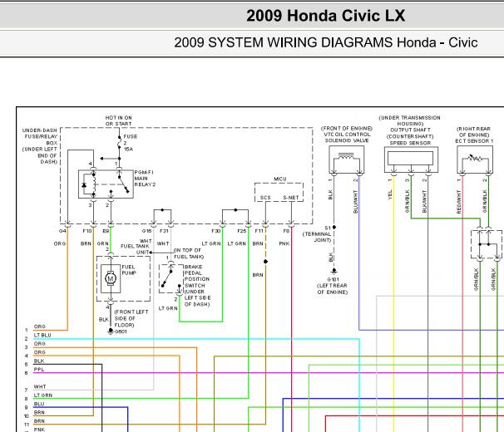Viewport: 504px width, 432px height.
Task: Click the "ECT SENSOR 1" label
Action: pos(474,141)
